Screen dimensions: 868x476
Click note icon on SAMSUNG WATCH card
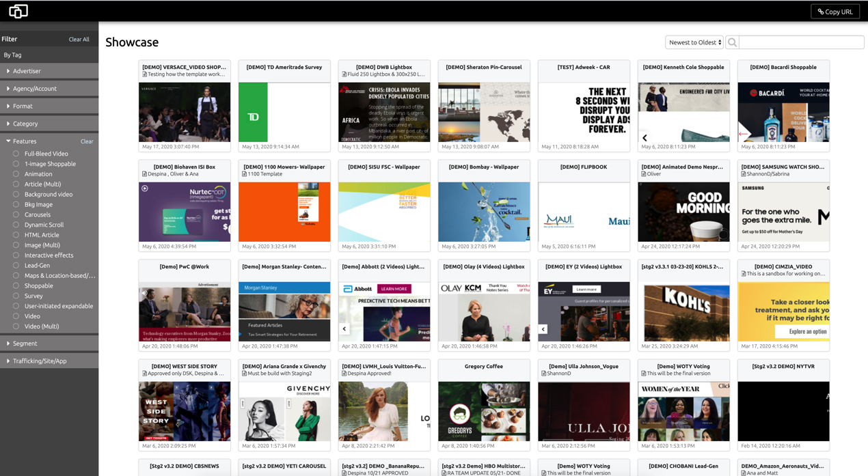click(x=743, y=174)
